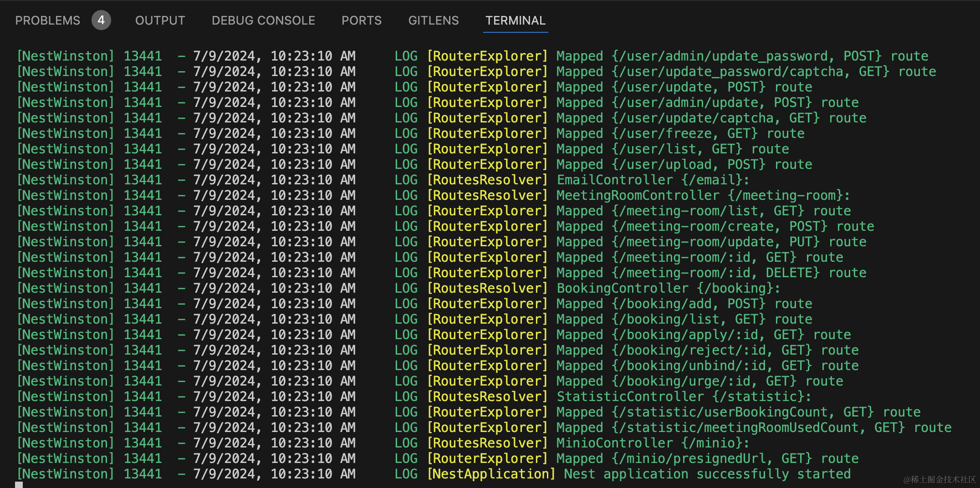Click the terminal cursor block below the logs

click(x=19, y=485)
